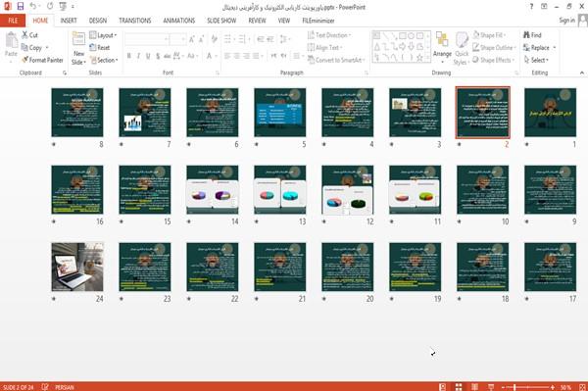Screen dimensions: 588x391
Task: Expand the Select dropdown in Editing group
Action: (x=536, y=60)
